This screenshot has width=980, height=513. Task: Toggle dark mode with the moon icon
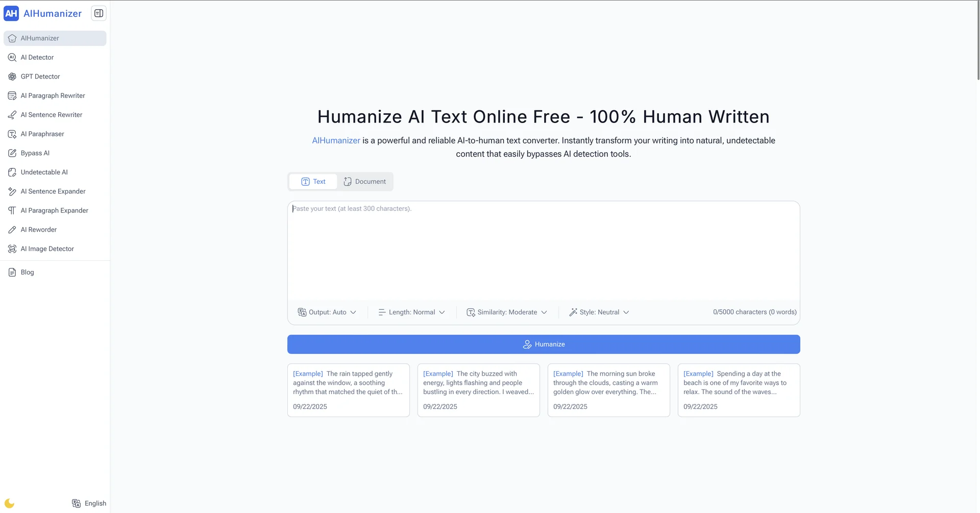(x=9, y=503)
